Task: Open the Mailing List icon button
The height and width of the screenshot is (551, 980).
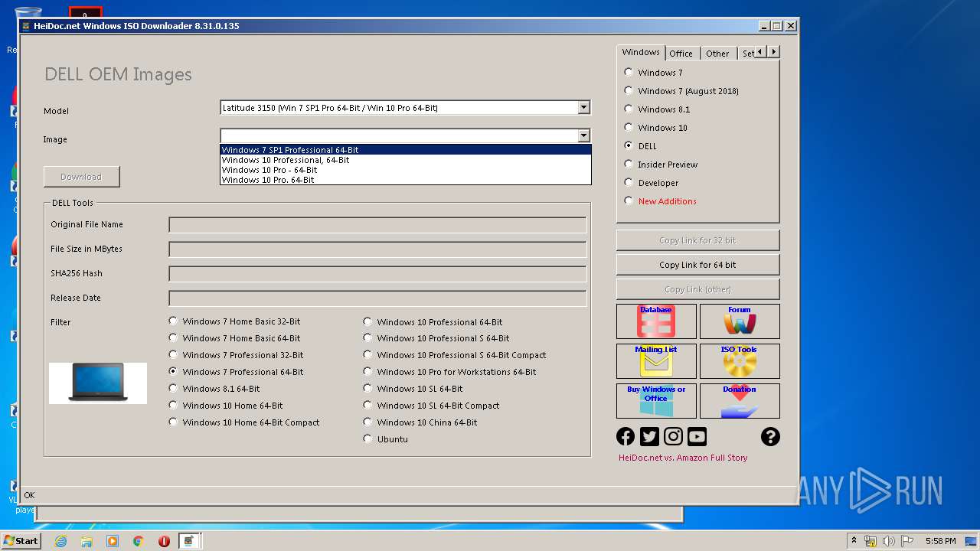Action: click(x=656, y=361)
